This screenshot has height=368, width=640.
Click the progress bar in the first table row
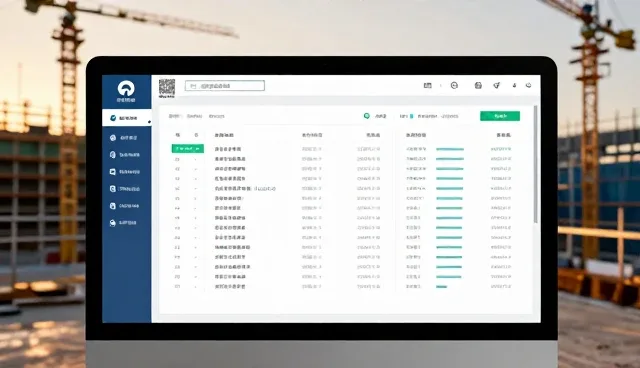pyautogui.click(x=450, y=149)
